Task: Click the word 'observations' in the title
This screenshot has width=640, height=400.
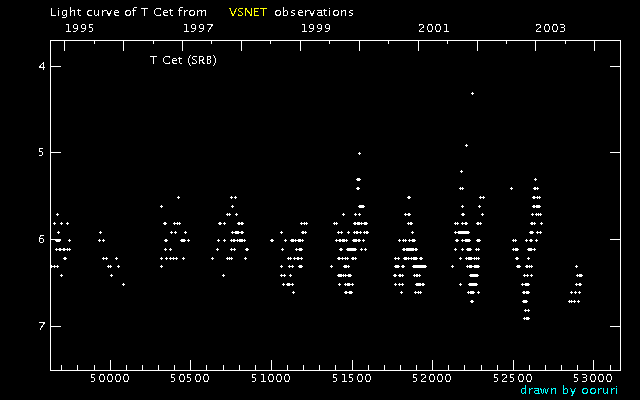Action: click(x=314, y=12)
